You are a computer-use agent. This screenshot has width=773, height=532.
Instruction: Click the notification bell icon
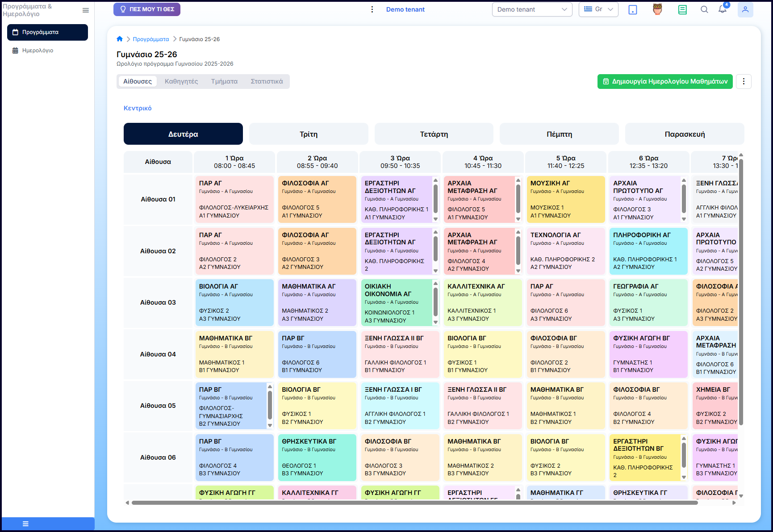(x=722, y=9)
